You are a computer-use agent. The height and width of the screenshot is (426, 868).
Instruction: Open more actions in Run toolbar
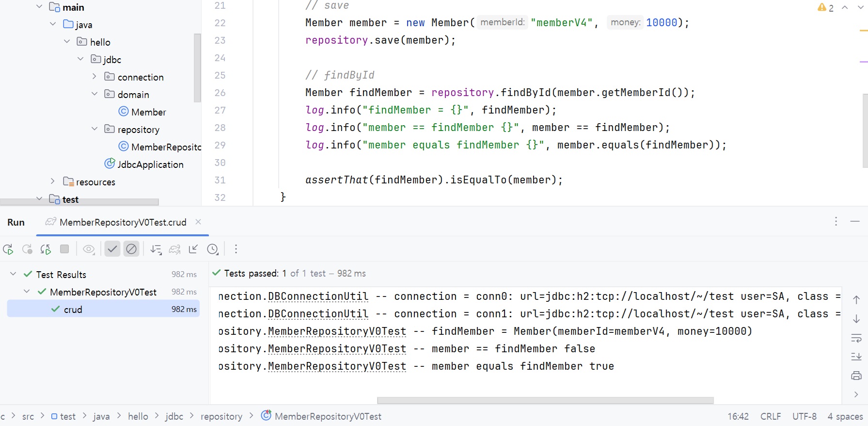point(236,249)
